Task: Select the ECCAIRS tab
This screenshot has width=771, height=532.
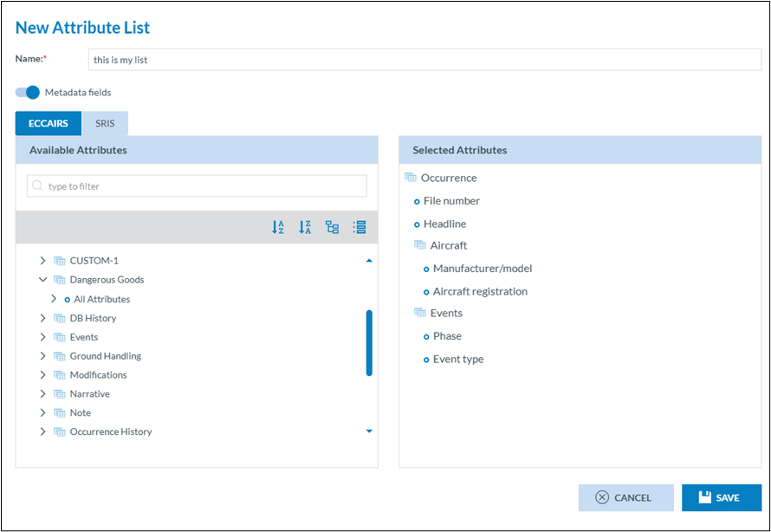Action: pyautogui.click(x=49, y=124)
